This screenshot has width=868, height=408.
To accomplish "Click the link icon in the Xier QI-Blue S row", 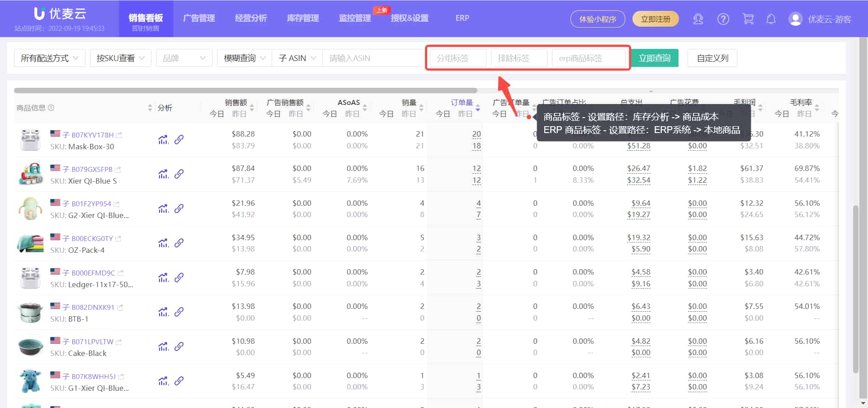I will (x=179, y=174).
